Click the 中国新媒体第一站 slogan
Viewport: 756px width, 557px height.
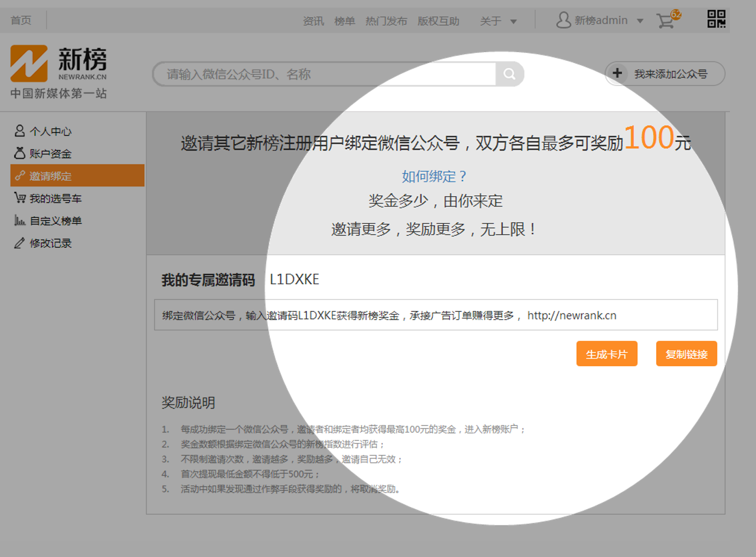[59, 93]
